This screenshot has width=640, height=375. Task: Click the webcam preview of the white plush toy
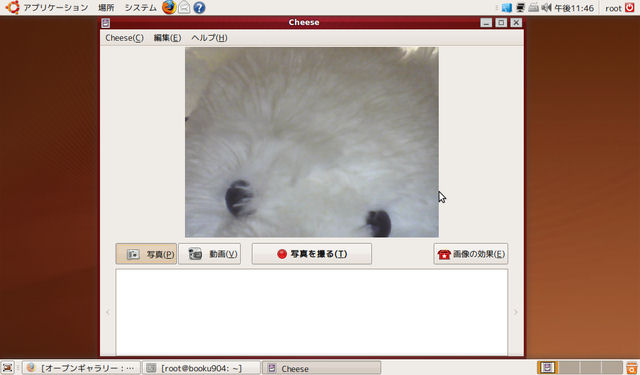pos(312,142)
